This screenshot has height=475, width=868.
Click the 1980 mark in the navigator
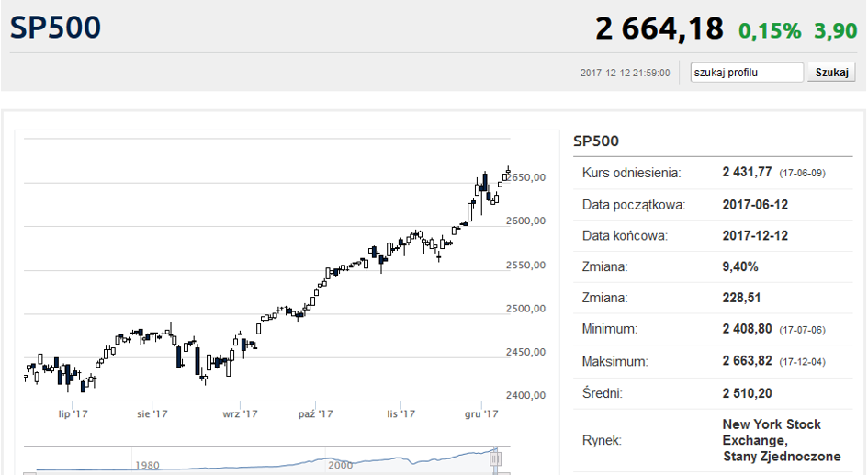(x=148, y=465)
